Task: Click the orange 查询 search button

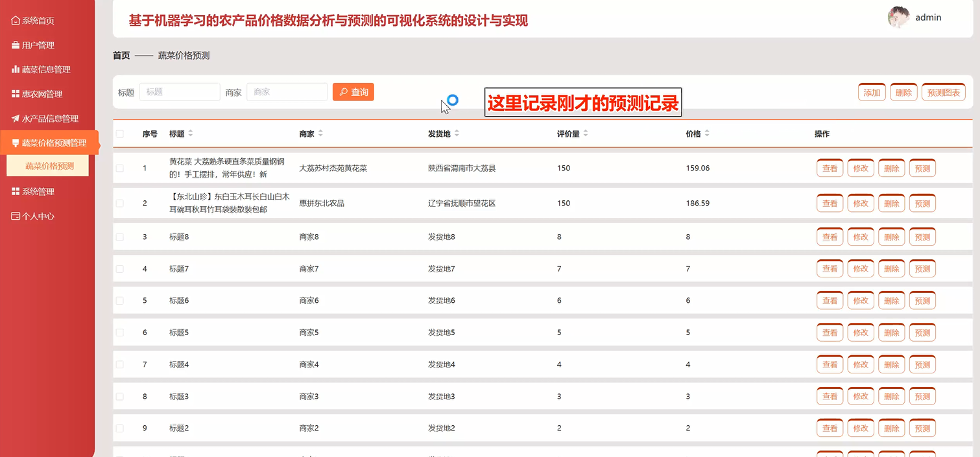Action: point(353,92)
